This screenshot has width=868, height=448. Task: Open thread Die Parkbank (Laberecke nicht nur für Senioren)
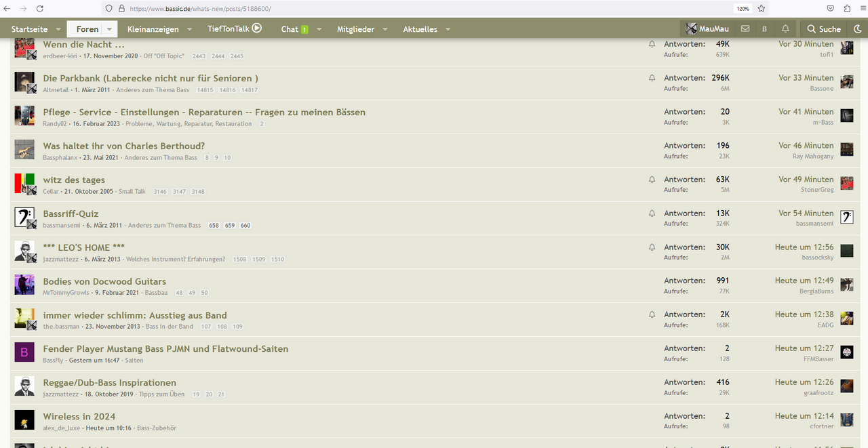coord(151,78)
